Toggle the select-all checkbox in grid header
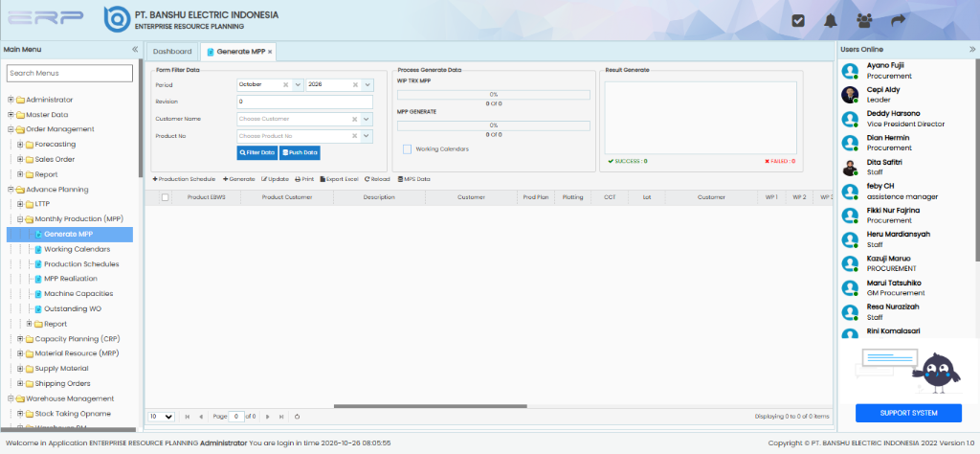This screenshot has height=454, width=980. (x=165, y=197)
